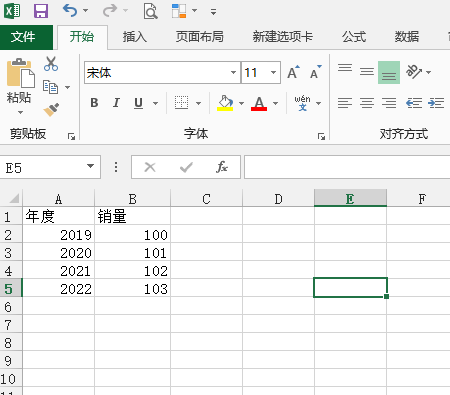Toggle align text right

pos(389,103)
